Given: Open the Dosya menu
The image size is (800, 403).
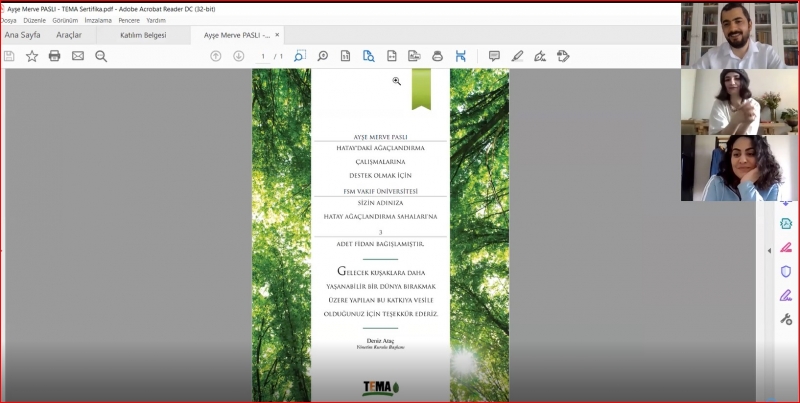Looking at the screenshot, I should click(9, 20).
